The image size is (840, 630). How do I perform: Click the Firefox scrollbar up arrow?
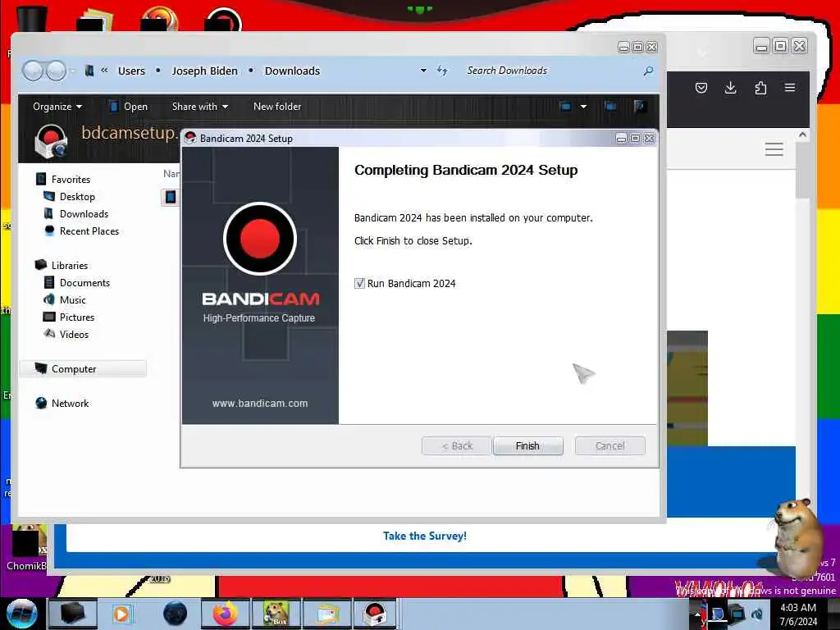(x=802, y=135)
